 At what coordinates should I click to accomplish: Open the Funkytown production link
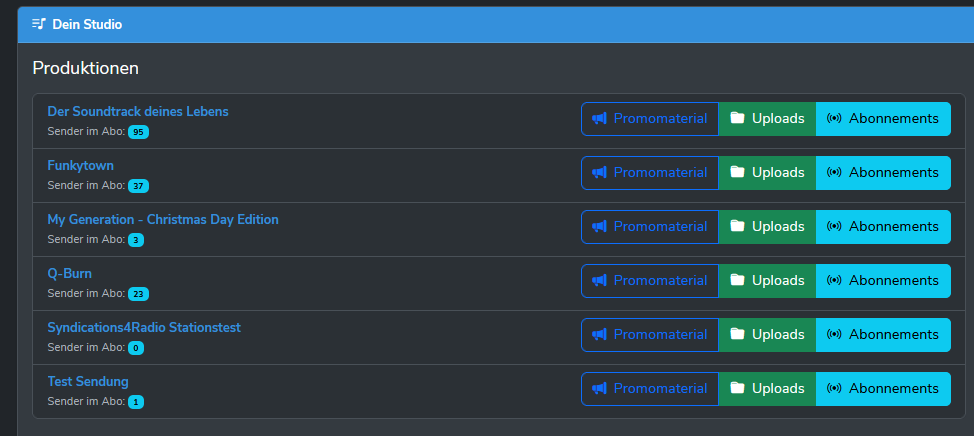coord(81,165)
